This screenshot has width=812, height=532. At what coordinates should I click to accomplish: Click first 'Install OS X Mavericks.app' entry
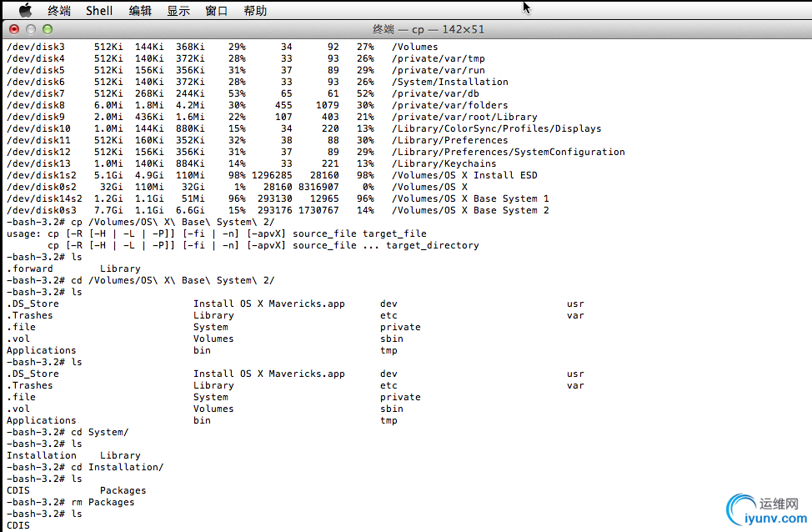[268, 304]
